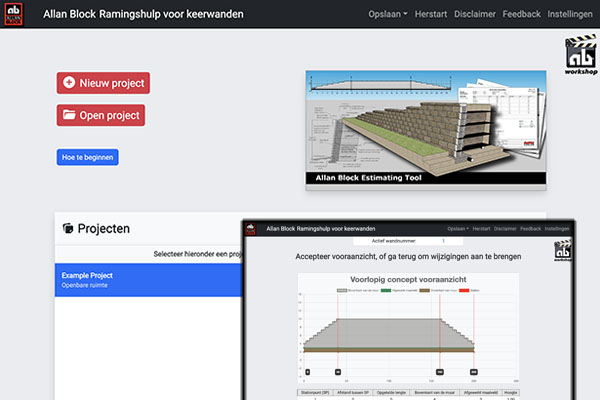Click the plus icon on Nieuw project

(x=69, y=83)
